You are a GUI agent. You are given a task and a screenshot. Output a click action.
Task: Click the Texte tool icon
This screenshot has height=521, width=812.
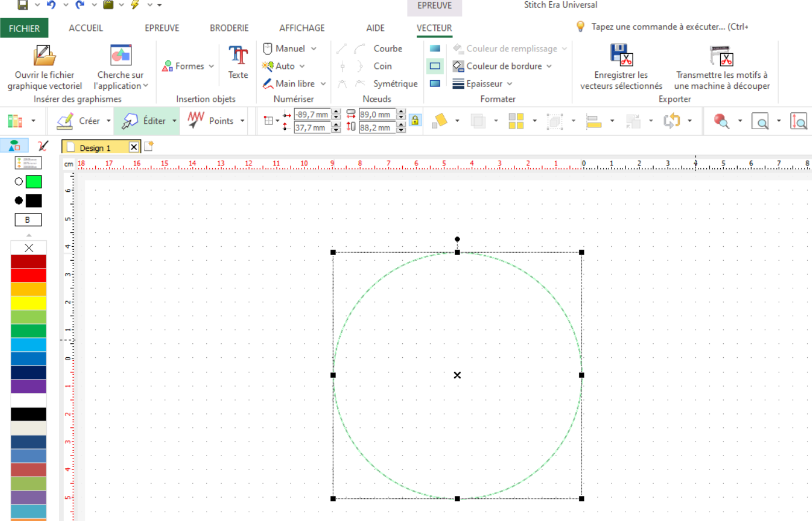(238, 56)
